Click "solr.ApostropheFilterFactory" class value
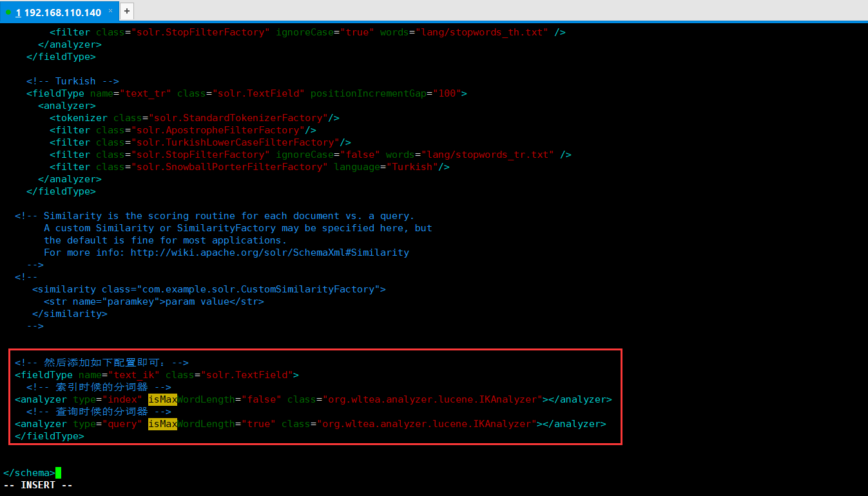 218,130
